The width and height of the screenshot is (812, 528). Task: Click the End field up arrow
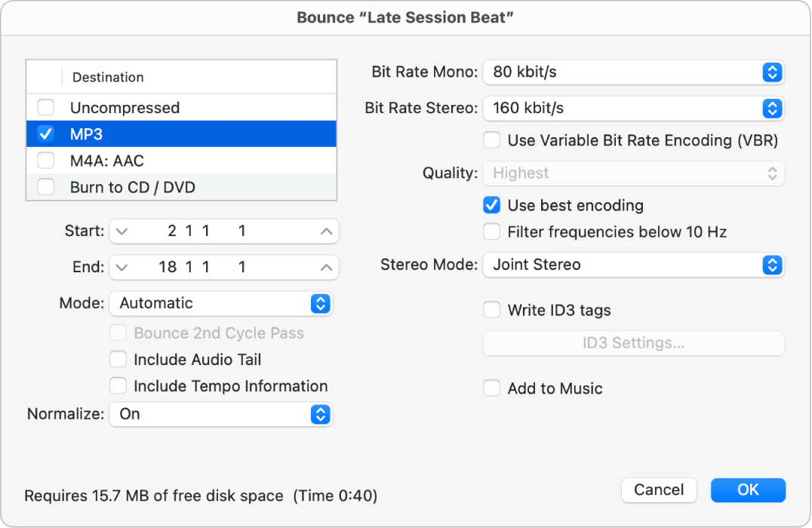pos(324,267)
